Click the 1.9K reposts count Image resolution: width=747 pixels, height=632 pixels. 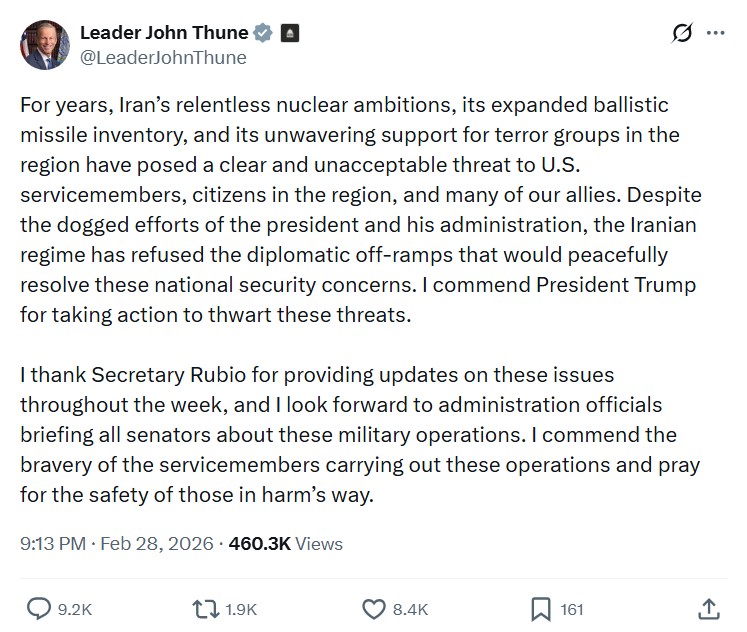click(240, 609)
